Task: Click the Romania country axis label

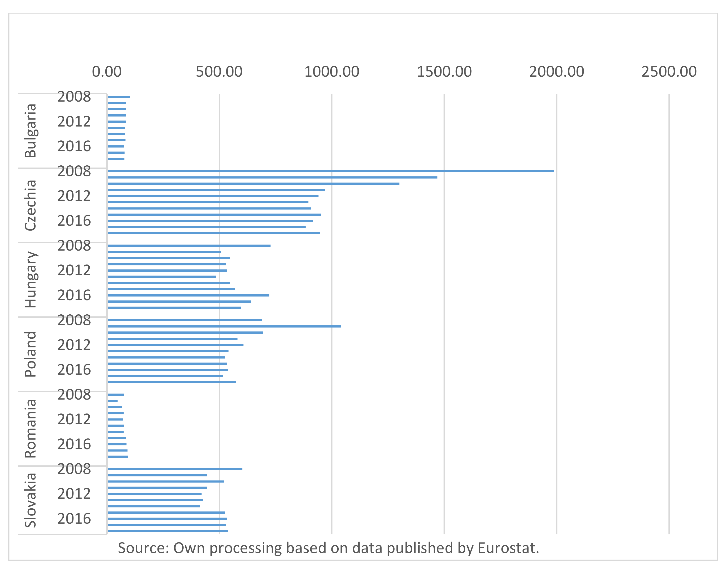Action: pyautogui.click(x=30, y=428)
